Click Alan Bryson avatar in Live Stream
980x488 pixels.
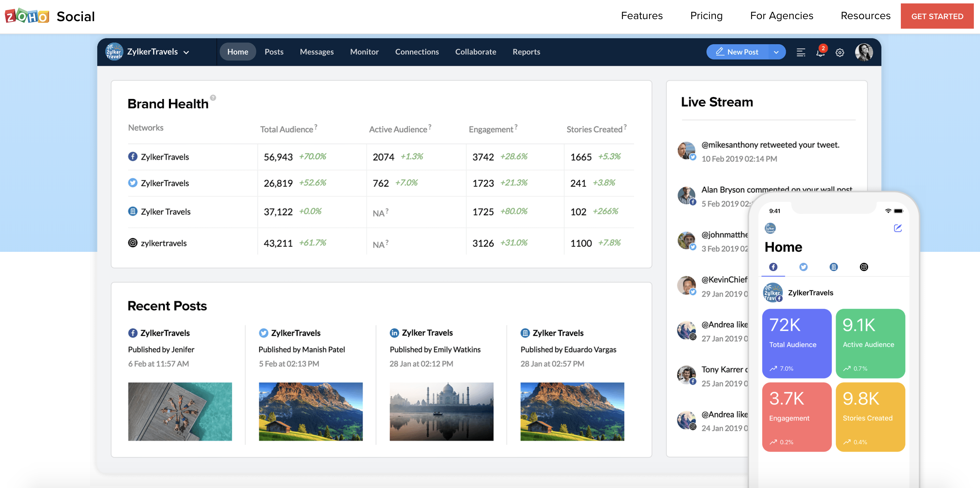click(x=687, y=196)
